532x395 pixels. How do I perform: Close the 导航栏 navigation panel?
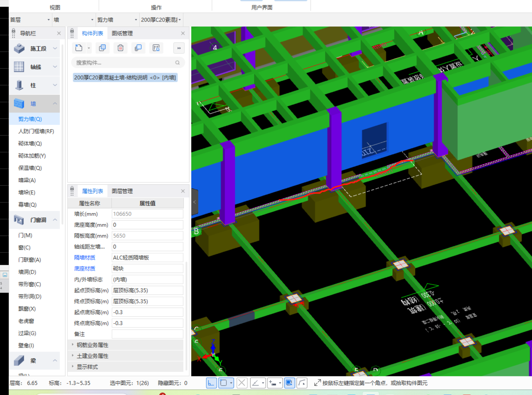59,33
